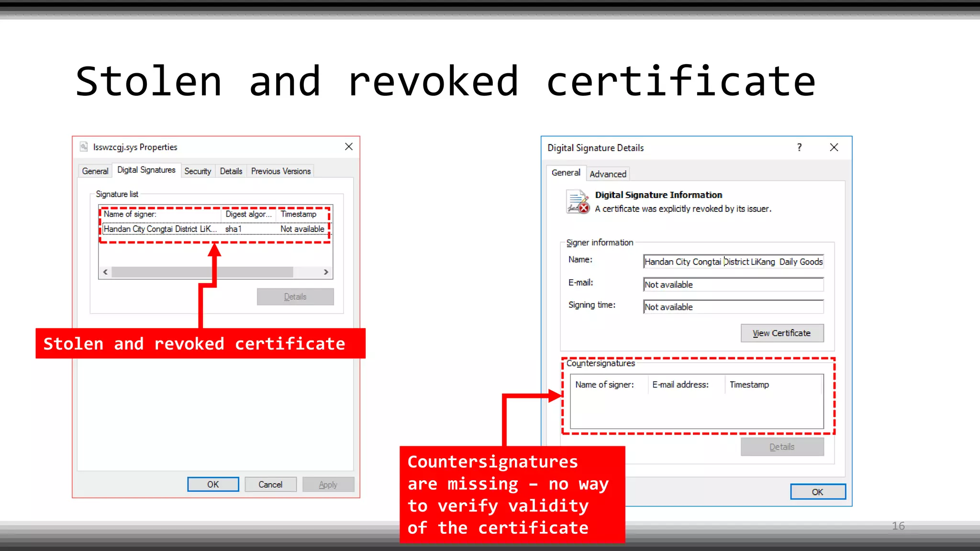Open the Details tab in Properties window
Image resolution: width=980 pixels, height=551 pixels.
click(x=231, y=171)
